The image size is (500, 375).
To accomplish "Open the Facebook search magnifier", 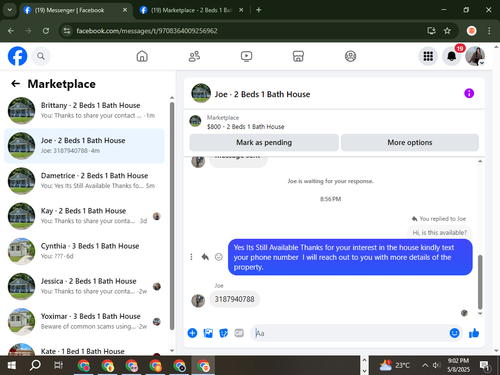I will tap(41, 56).
